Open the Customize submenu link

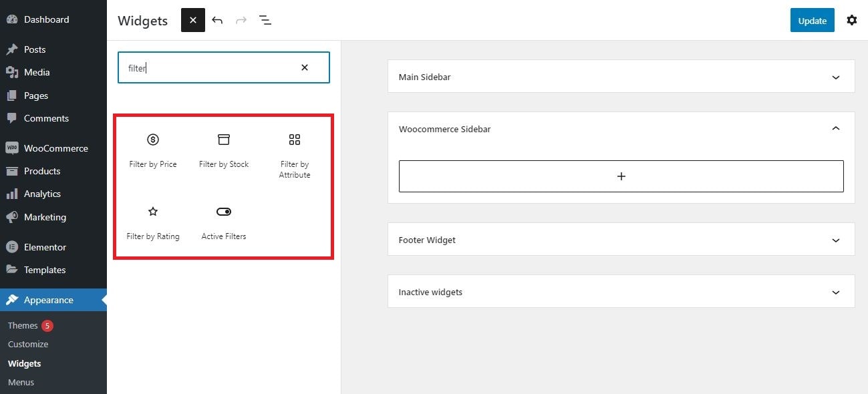28,344
